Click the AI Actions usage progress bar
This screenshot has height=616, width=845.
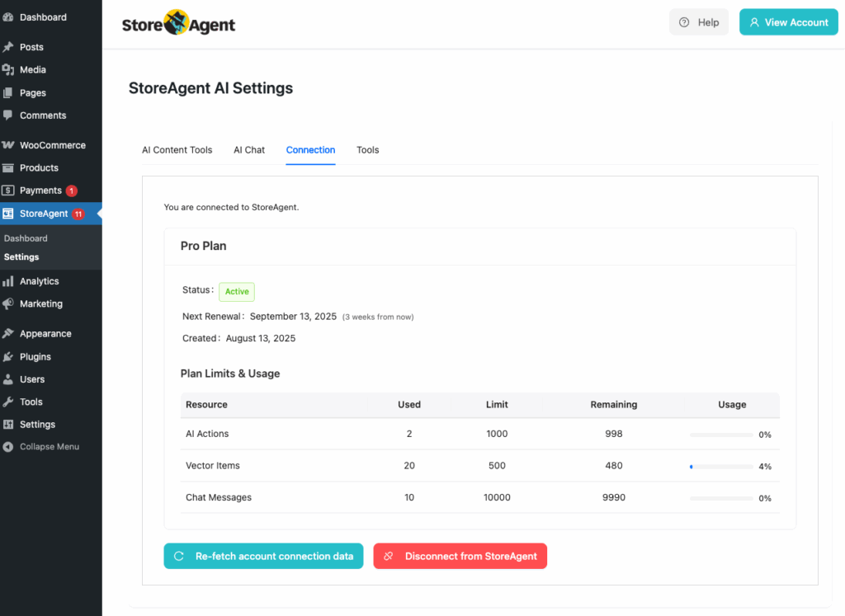(721, 435)
